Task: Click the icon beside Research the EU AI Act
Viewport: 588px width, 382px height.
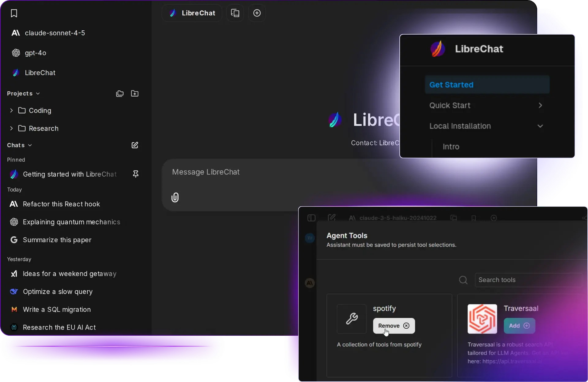Action: (14, 327)
